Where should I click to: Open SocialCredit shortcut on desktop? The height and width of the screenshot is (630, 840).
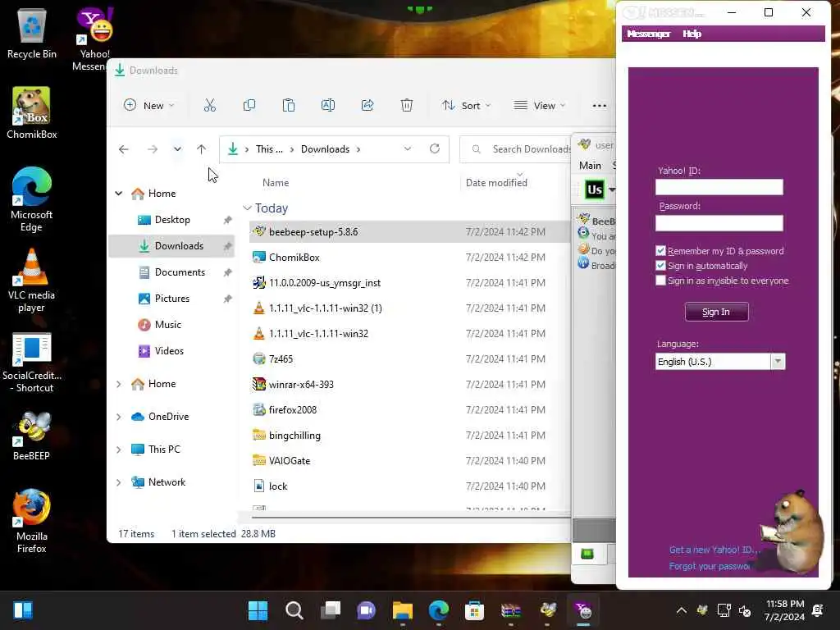pyautogui.click(x=32, y=363)
